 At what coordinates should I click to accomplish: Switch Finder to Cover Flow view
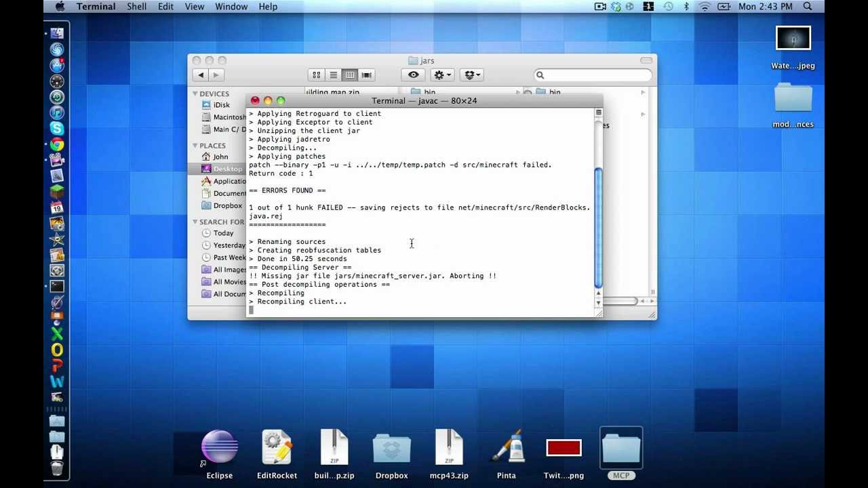366,75
